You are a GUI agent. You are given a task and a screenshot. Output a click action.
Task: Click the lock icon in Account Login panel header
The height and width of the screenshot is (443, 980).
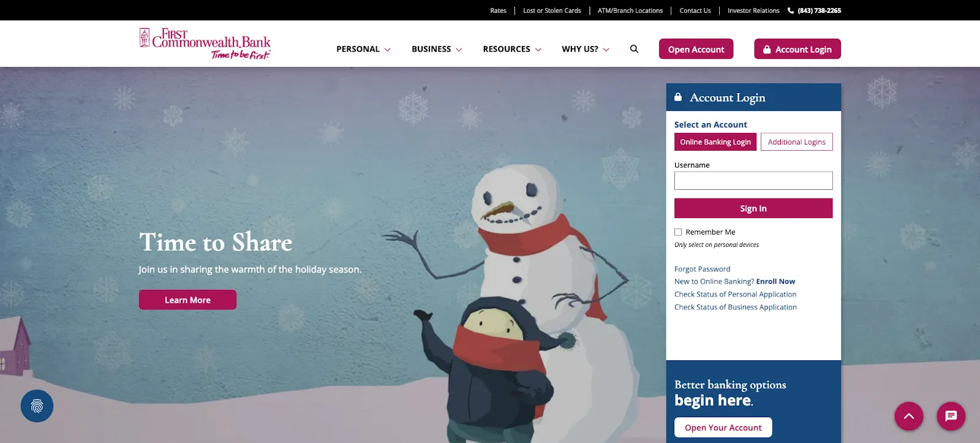click(678, 97)
